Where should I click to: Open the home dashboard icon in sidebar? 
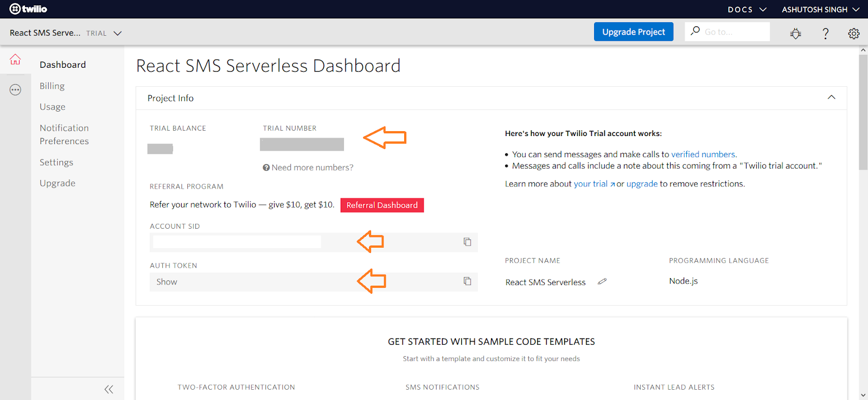(15, 60)
